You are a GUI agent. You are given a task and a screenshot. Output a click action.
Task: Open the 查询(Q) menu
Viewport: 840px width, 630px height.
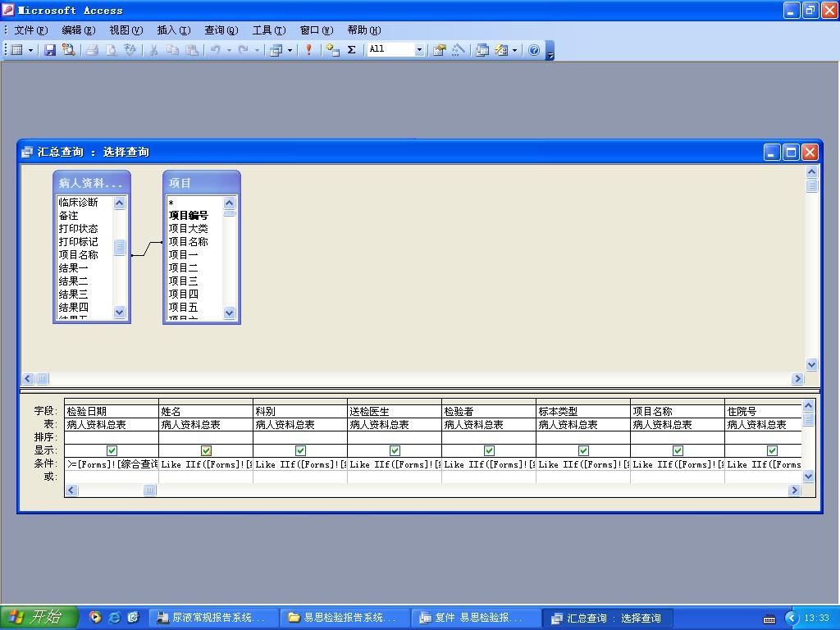pyautogui.click(x=221, y=30)
